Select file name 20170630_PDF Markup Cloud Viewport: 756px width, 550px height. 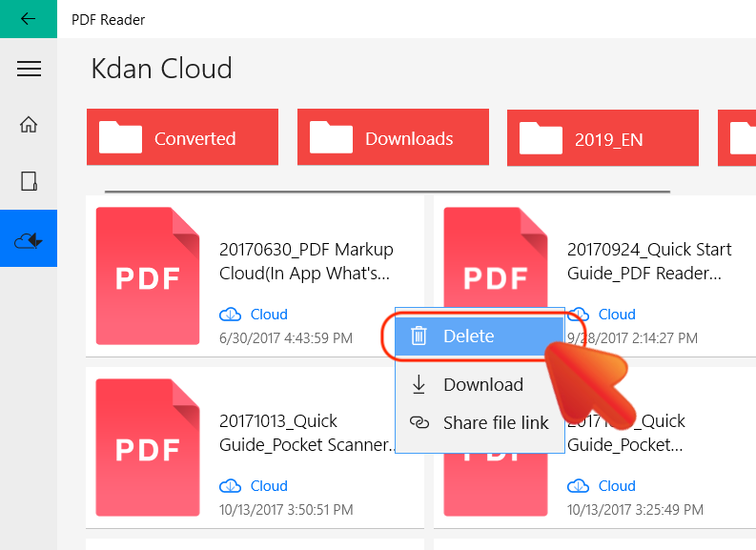(306, 261)
